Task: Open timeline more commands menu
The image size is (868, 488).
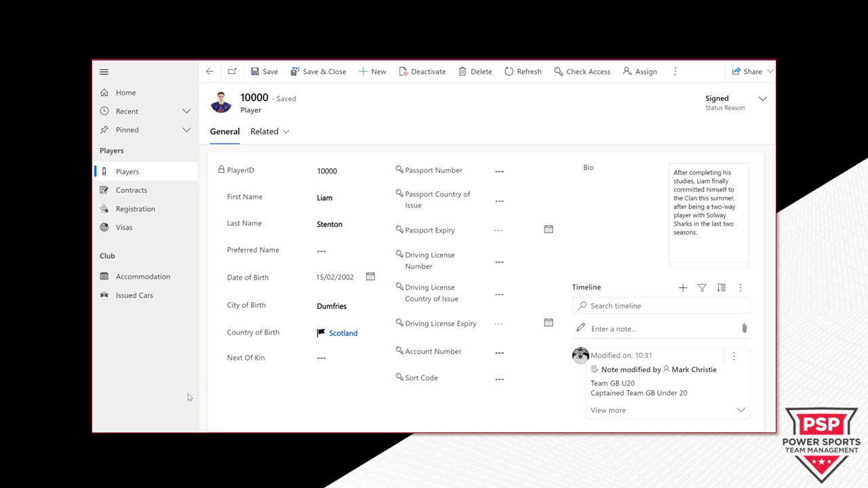Action: [741, 287]
